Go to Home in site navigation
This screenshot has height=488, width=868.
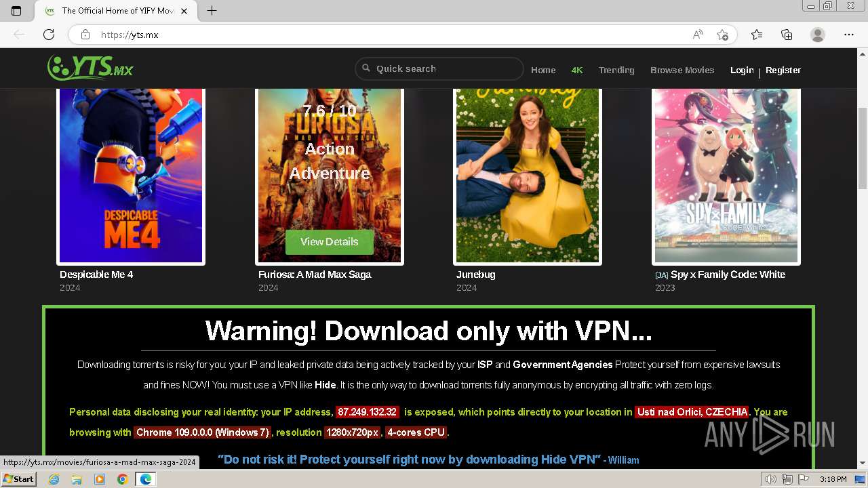click(x=543, y=70)
